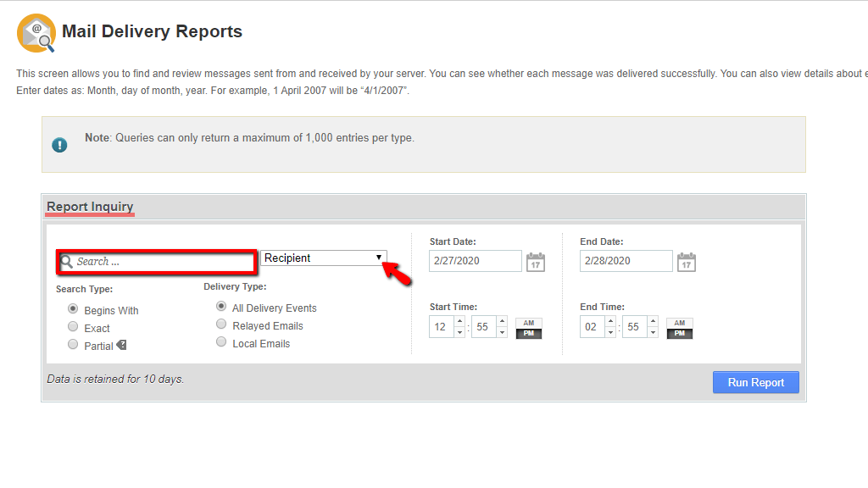Screen dimensions: 868x488
Task: Set End Time to AM
Action: (680, 323)
